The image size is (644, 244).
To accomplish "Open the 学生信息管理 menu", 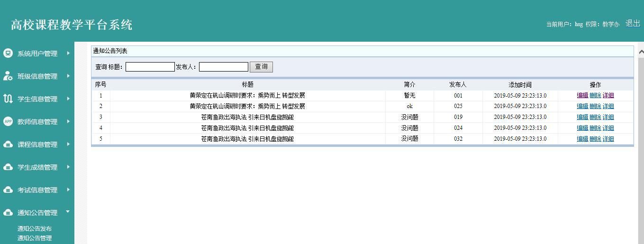I will click(x=37, y=99).
